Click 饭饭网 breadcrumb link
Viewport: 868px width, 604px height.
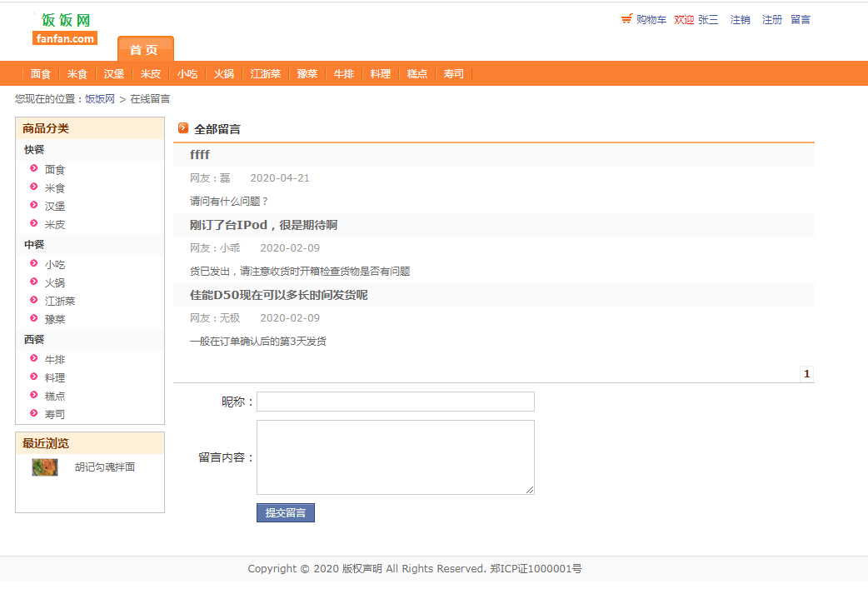[100, 99]
